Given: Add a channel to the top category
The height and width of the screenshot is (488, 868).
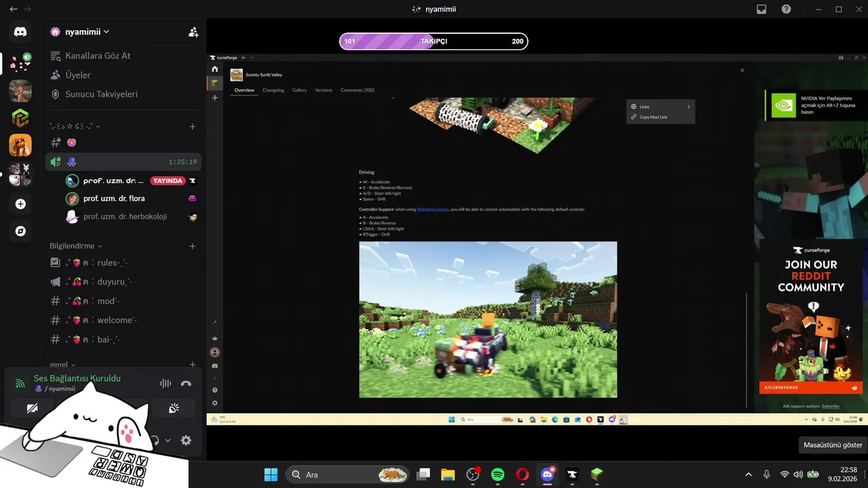Looking at the screenshot, I should point(193,126).
